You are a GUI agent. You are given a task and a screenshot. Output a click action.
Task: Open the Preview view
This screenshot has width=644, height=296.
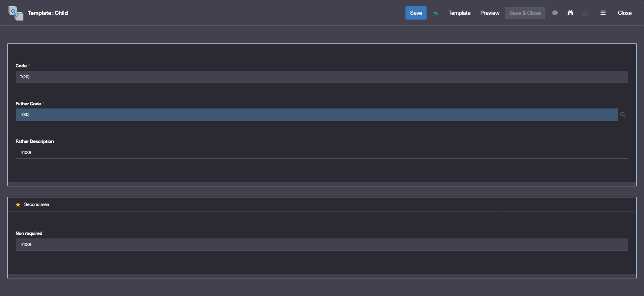(x=490, y=13)
